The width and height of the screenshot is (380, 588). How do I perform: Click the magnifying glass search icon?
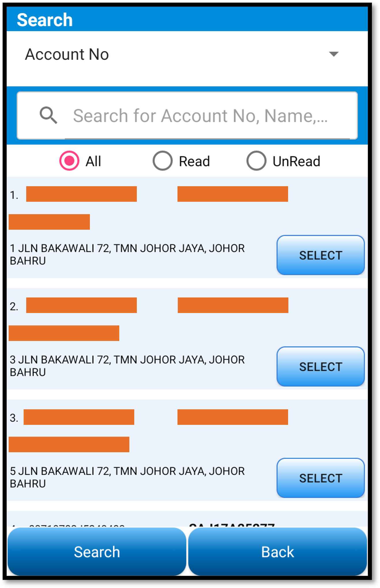(48, 115)
